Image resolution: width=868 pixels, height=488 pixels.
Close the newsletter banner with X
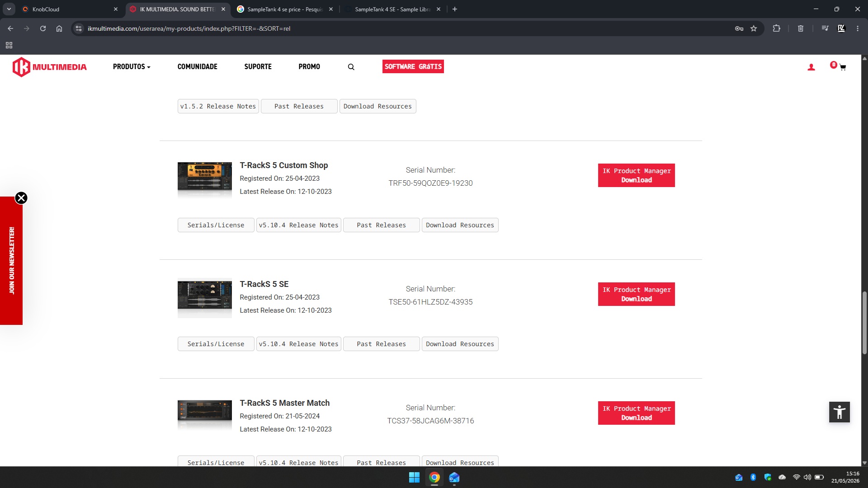coord(21,198)
